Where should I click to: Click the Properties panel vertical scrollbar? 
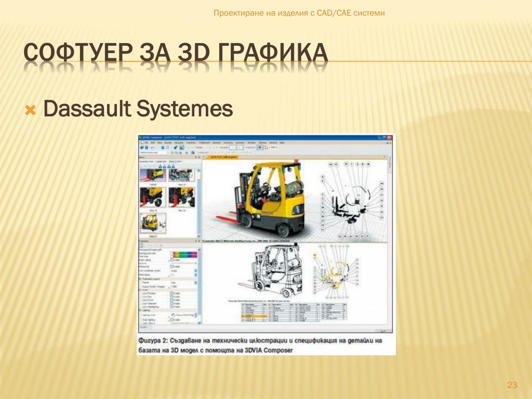tap(199, 286)
